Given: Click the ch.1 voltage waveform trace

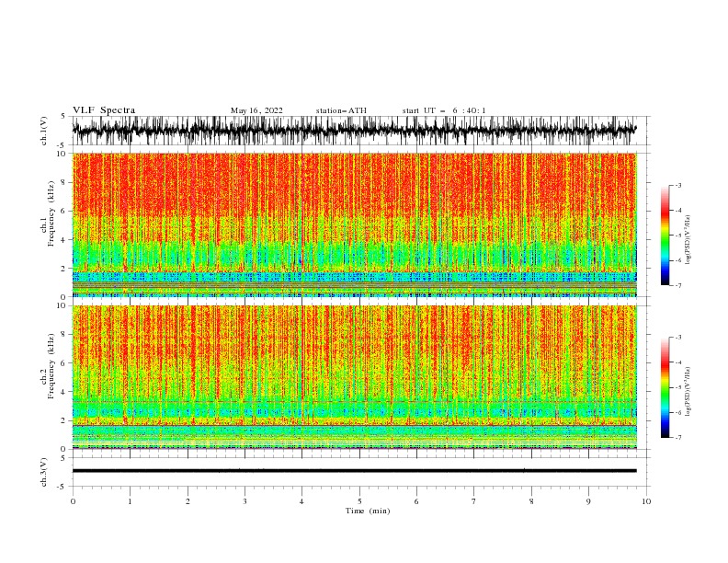Looking at the screenshot, I should pos(354,131).
